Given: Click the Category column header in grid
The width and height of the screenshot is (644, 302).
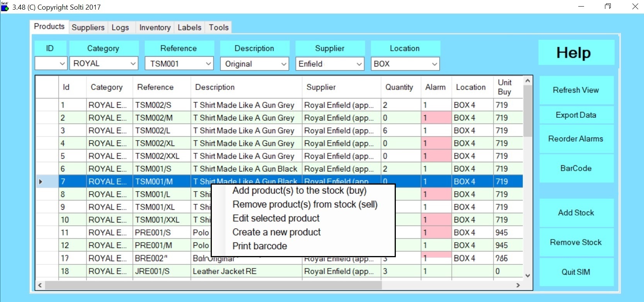Looking at the screenshot, I should (109, 87).
